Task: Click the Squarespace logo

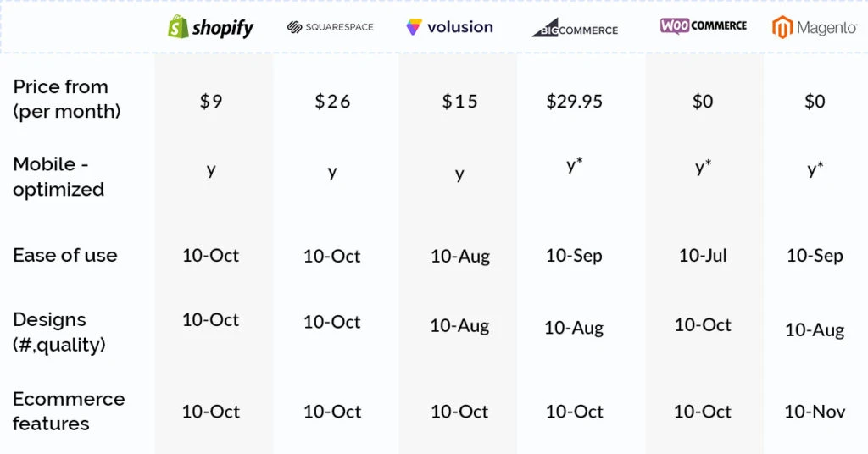Action: point(331,26)
